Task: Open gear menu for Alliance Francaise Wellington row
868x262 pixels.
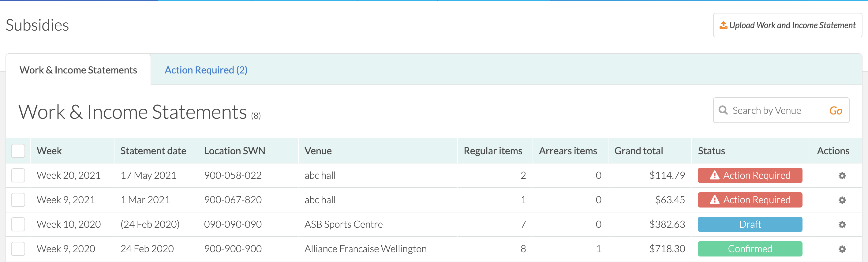Action: [x=842, y=249]
